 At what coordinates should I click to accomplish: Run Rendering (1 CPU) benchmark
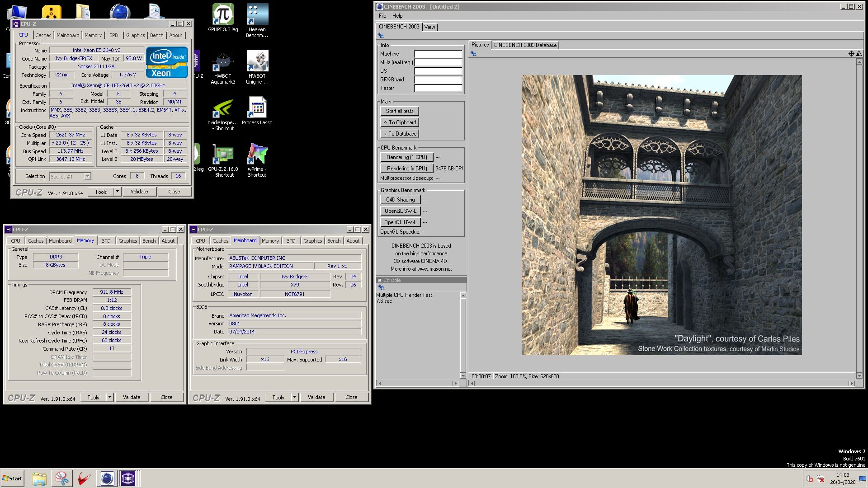tap(407, 157)
